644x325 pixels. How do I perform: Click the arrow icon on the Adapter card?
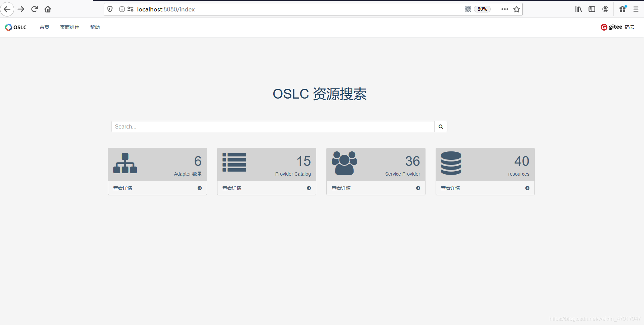pyautogui.click(x=200, y=188)
